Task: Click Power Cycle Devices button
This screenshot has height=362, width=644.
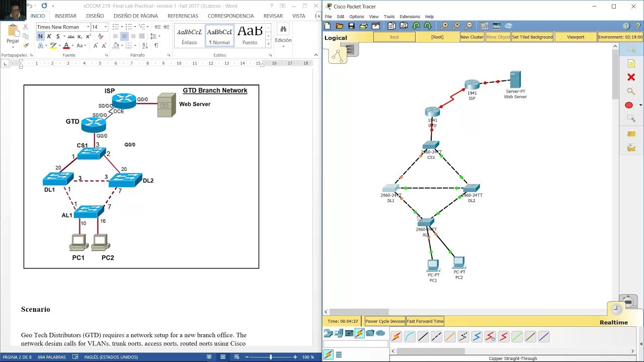Action: [x=385, y=321]
